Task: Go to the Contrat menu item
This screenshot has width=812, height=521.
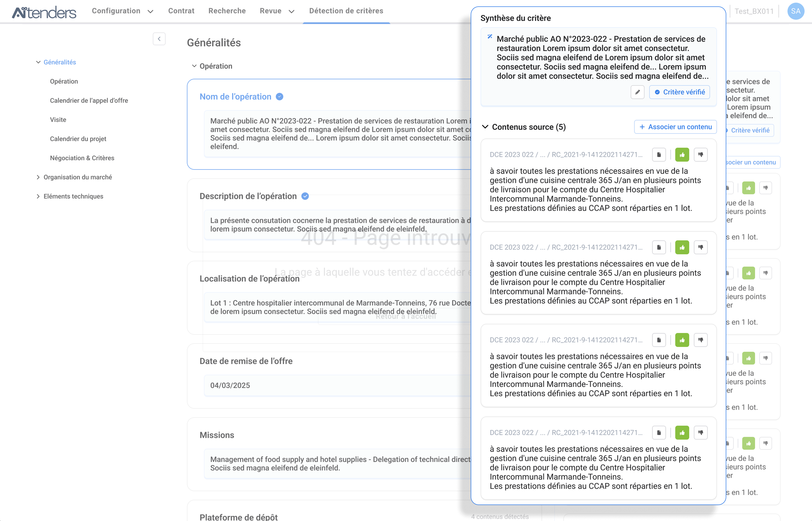Action: [181, 11]
